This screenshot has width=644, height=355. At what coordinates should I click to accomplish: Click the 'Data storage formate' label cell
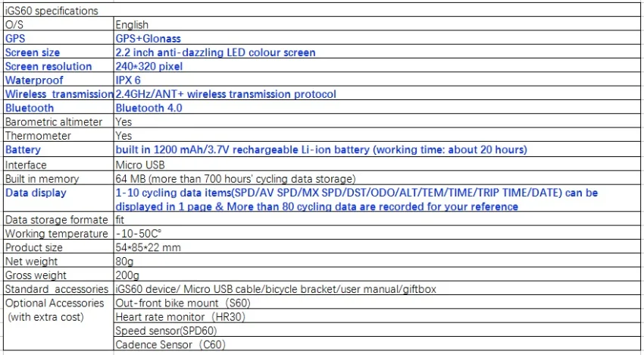pyautogui.click(x=59, y=220)
